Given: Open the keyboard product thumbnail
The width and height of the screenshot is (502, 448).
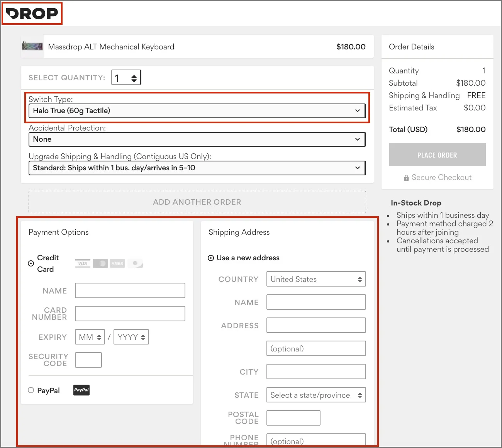Looking at the screenshot, I should [x=32, y=46].
